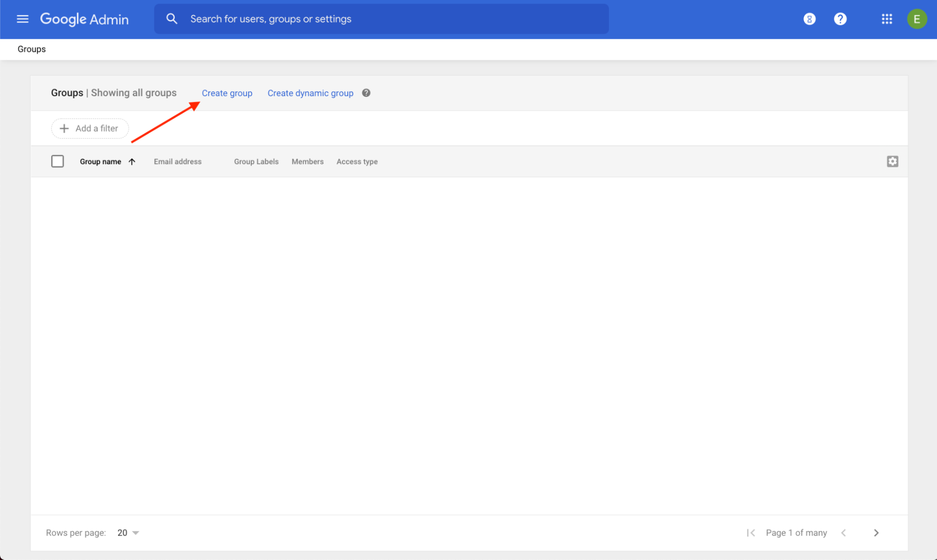Open the main navigation hamburger menu
Image resolution: width=937 pixels, height=560 pixels.
tap(22, 19)
